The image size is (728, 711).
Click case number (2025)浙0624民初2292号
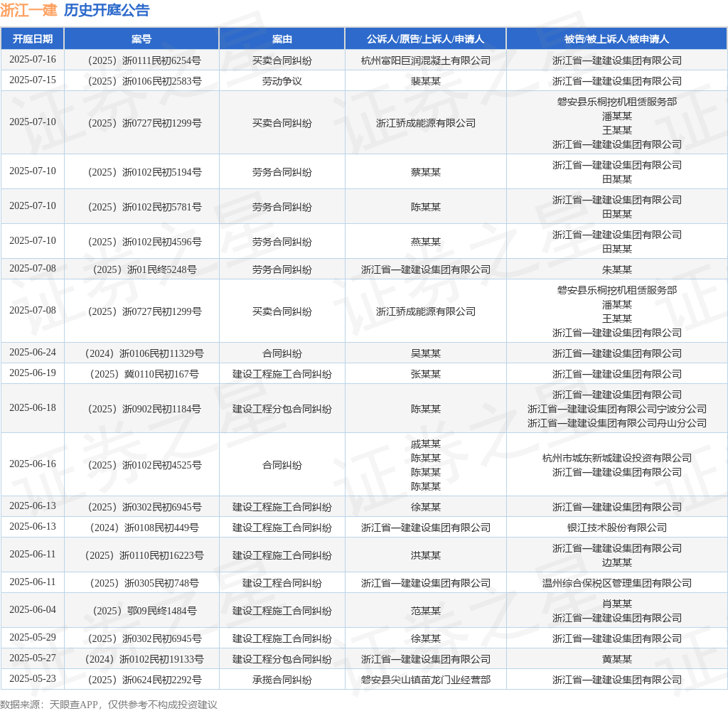point(145,680)
